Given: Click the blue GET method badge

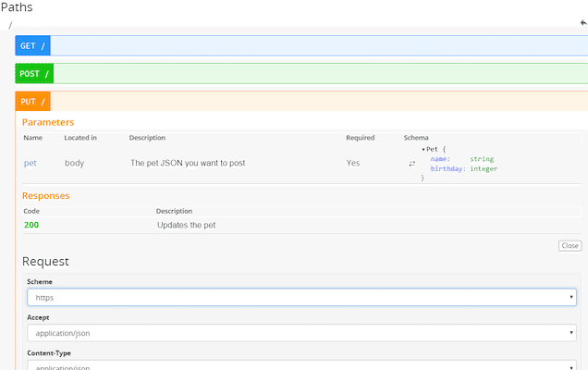Looking at the screenshot, I should tap(32, 45).
